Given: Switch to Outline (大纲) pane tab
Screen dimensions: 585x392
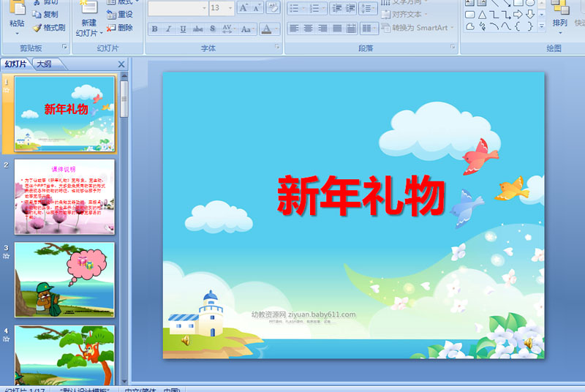Looking at the screenshot, I should pyautogui.click(x=45, y=64).
